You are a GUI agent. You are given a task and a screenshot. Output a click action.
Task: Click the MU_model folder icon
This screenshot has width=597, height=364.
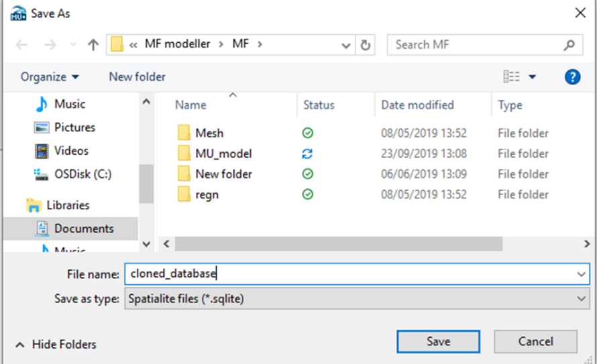(184, 154)
